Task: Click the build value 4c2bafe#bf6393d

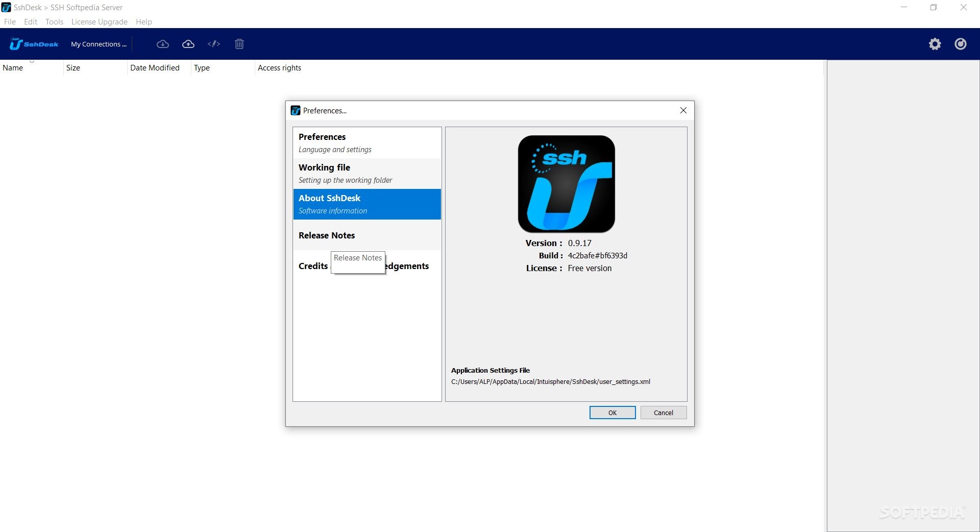Action: coord(598,255)
